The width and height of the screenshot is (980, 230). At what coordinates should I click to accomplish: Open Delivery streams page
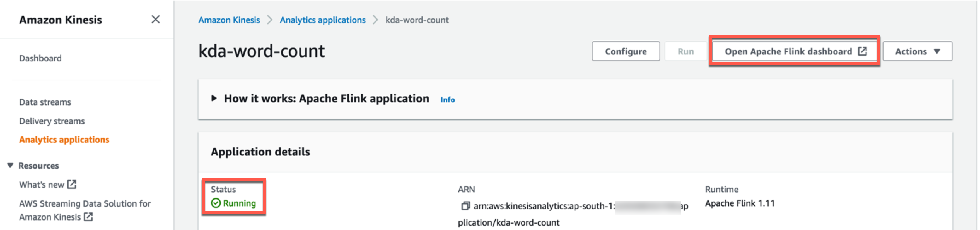[52, 121]
